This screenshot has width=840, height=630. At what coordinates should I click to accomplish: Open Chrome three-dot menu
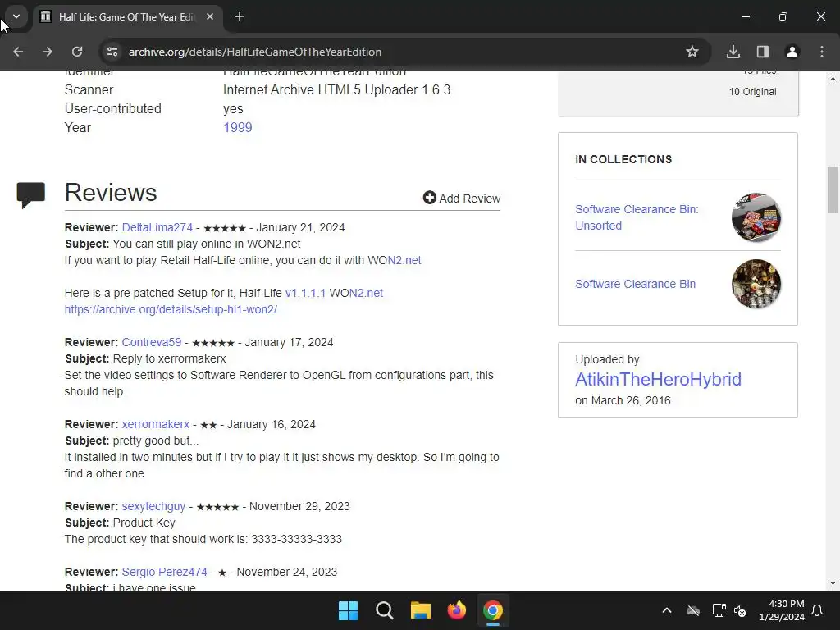coord(822,52)
